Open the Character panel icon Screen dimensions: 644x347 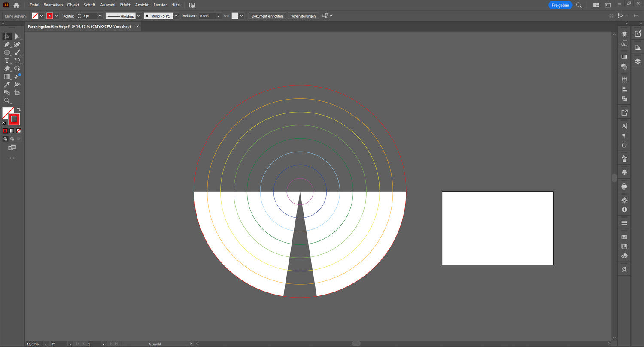[624, 126]
